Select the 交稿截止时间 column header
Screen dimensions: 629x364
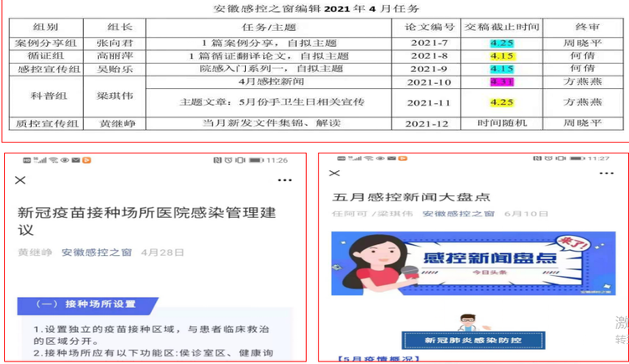(502, 26)
